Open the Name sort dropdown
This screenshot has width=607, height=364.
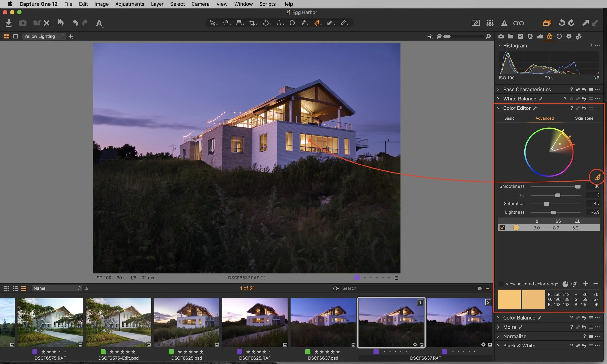tap(57, 288)
